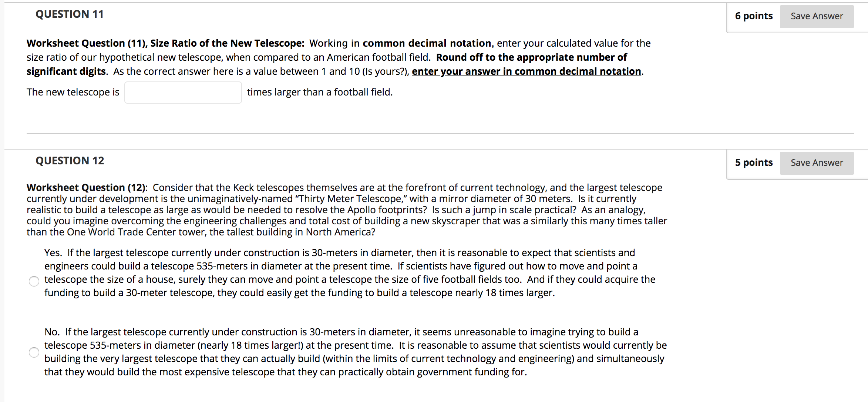Select the 'Yes' radio button option
Image resolution: width=868 pixels, height=402 pixels.
point(34,281)
